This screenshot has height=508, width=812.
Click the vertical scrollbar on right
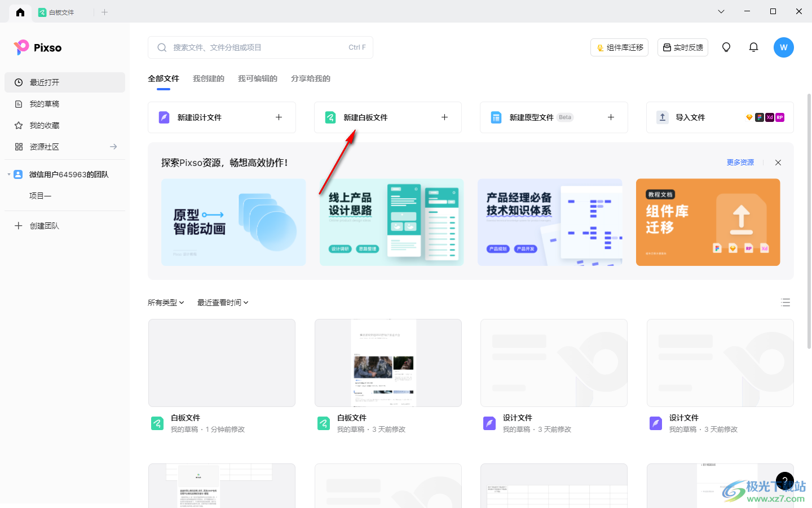[809, 221]
